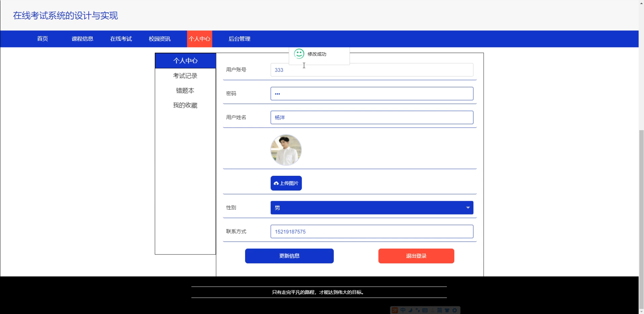Click the 联系方式 phone number field
Viewport: 644px width, 314px height.
point(371,232)
